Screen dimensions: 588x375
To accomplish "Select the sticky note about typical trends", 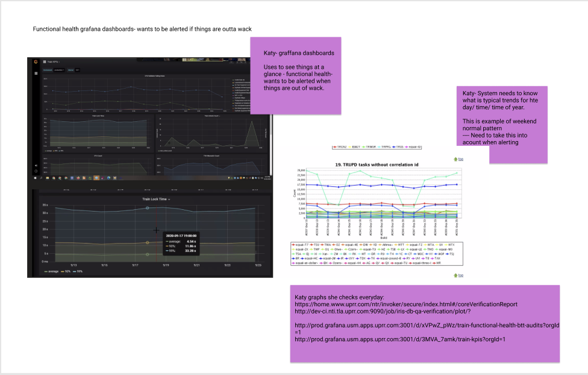I will click(x=502, y=124).
